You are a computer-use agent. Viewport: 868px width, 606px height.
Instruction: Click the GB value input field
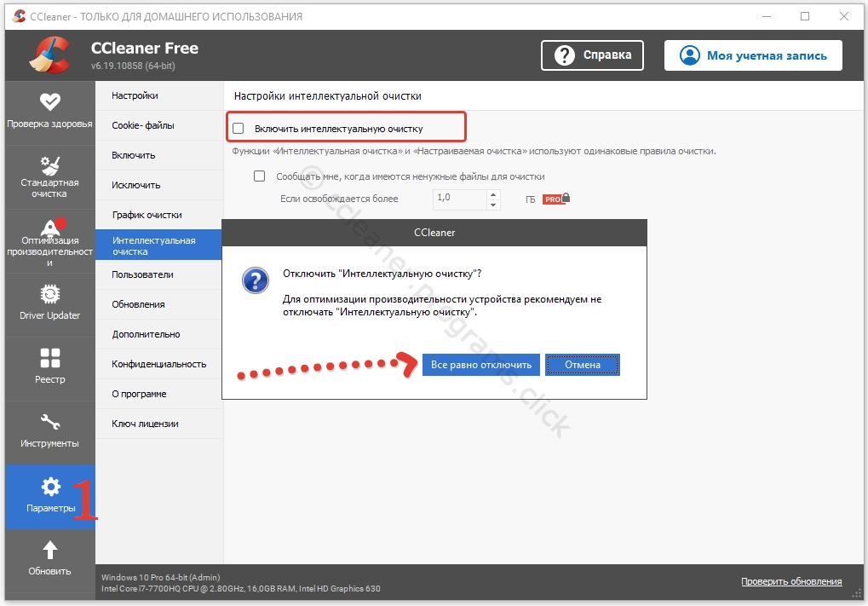pos(459,199)
